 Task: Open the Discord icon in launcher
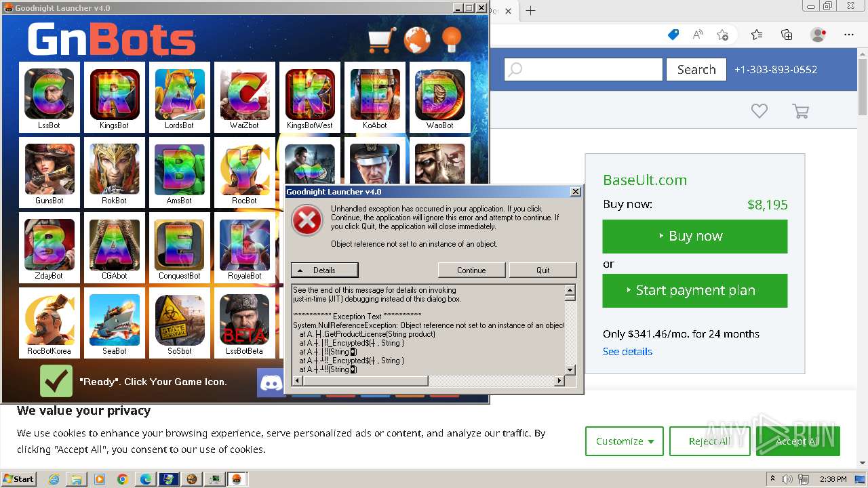(x=271, y=383)
